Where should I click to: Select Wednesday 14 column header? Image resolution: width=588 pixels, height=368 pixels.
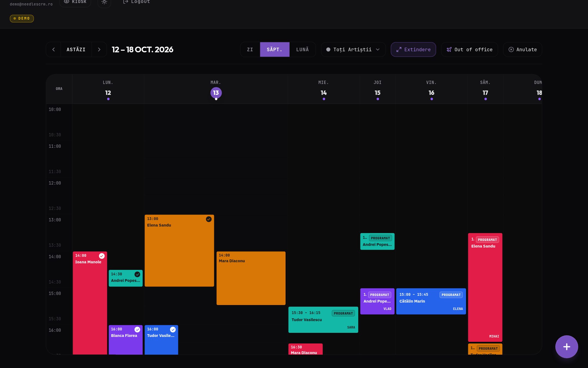click(324, 89)
